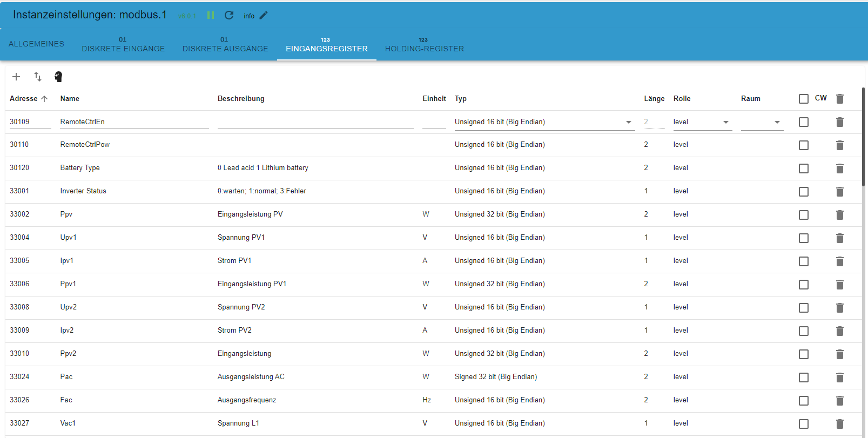
Task: Toggle the header CW checkbox
Action: tap(804, 99)
